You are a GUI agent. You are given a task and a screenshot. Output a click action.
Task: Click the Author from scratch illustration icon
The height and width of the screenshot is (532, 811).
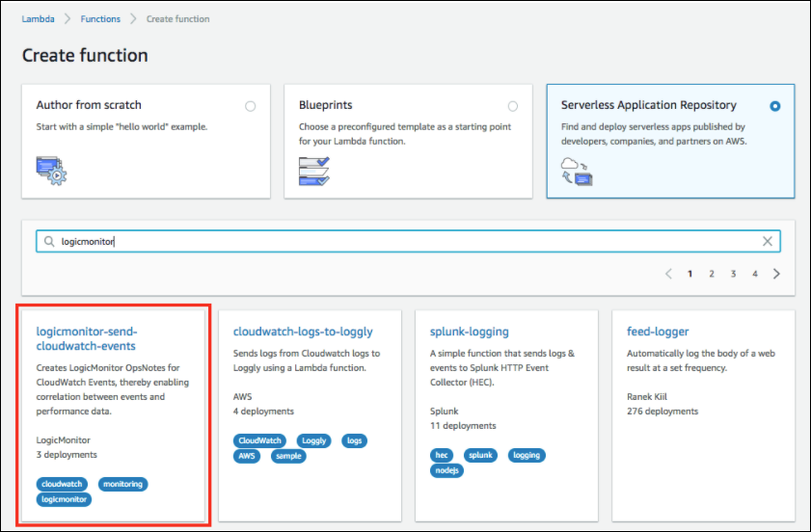(51, 171)
